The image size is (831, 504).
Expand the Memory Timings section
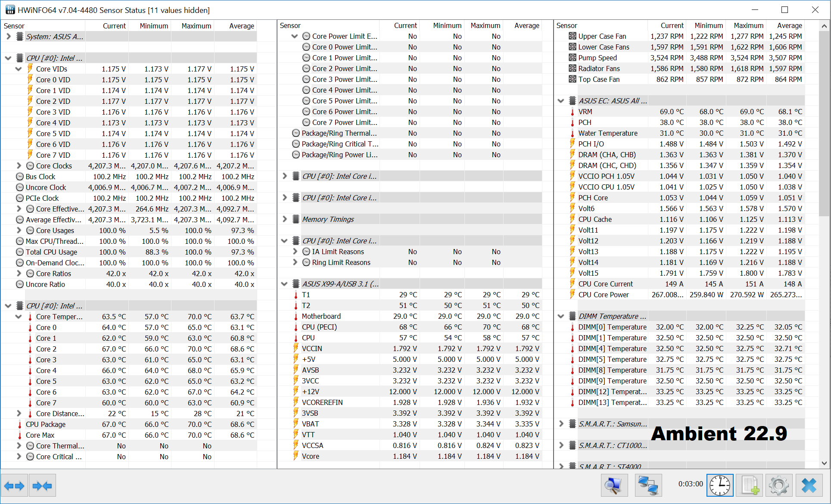(284, 219)
